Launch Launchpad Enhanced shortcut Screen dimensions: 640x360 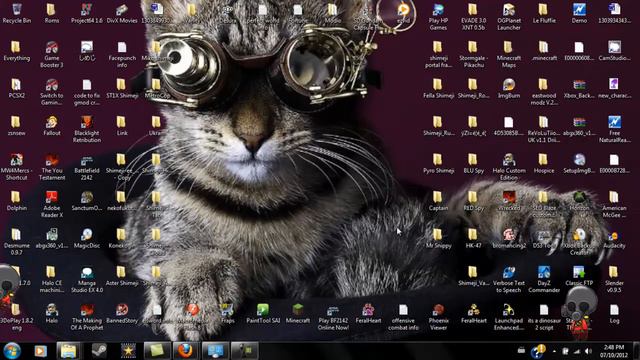pyautogui.click(x=509, y=317)
